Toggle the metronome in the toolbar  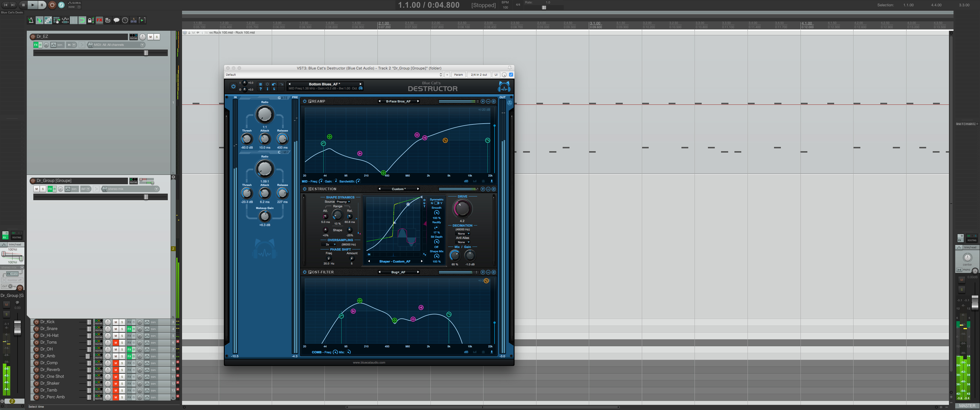[31, 20]
